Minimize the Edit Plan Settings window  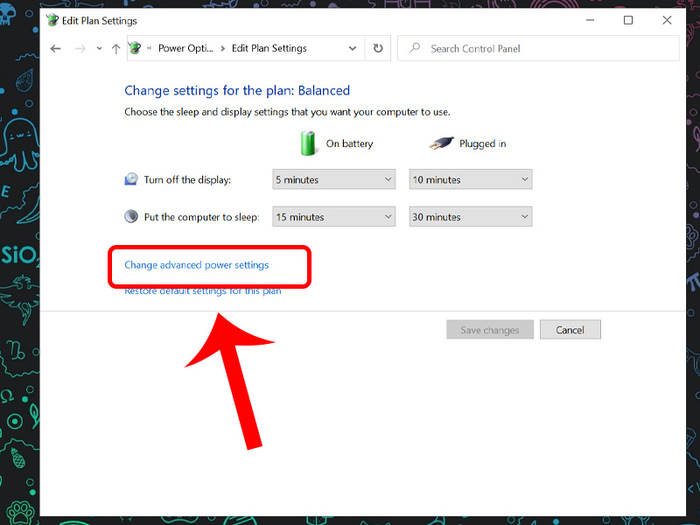pos(590,20)
